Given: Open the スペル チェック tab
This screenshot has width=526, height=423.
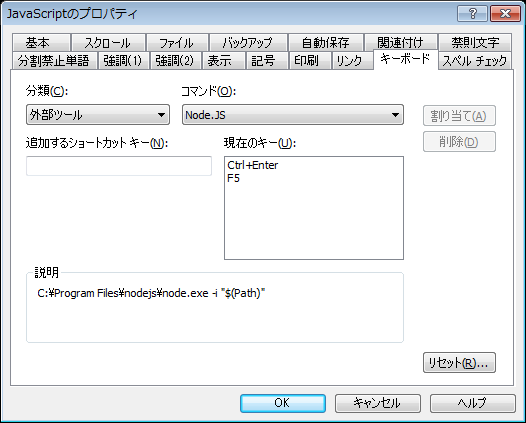Looking at the screenshot, I should (x=475, y=60).
